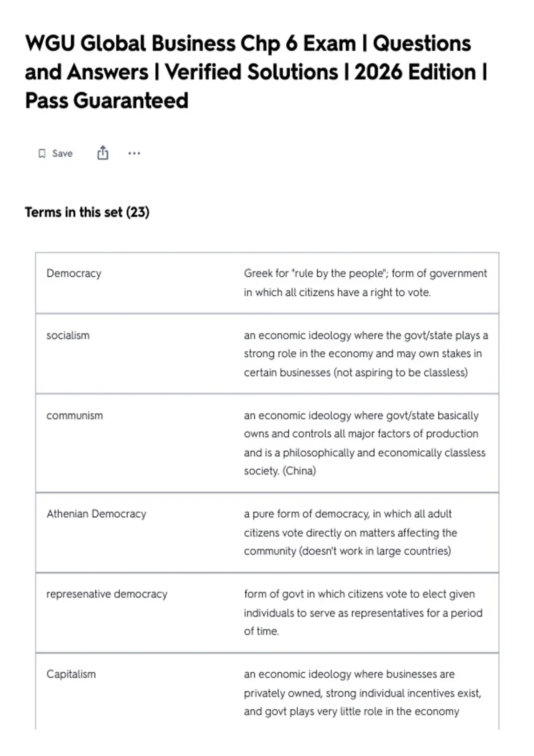This screenshot has width=534, height=756.
Task: Select the Capitalism term
Action: [x=71, y=675]
